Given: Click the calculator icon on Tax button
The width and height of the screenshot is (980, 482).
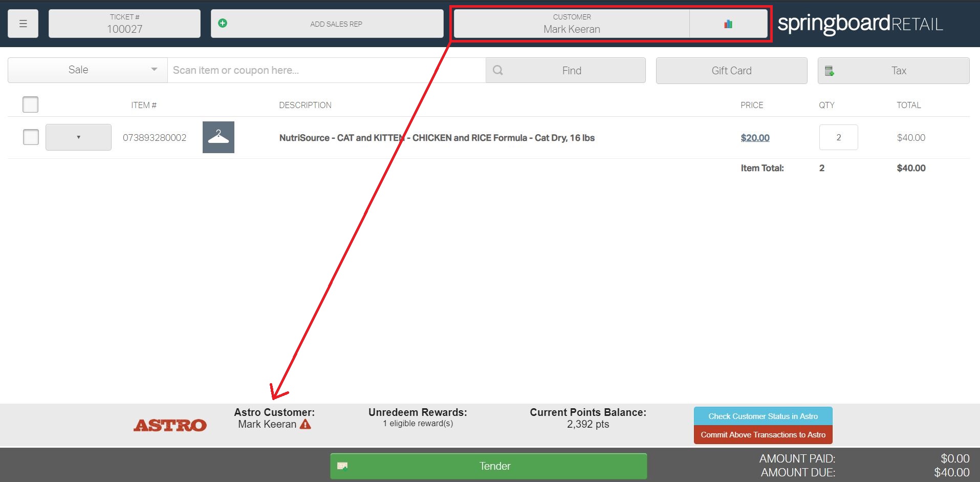Looking at the screenshot, I should coord(830,71).
